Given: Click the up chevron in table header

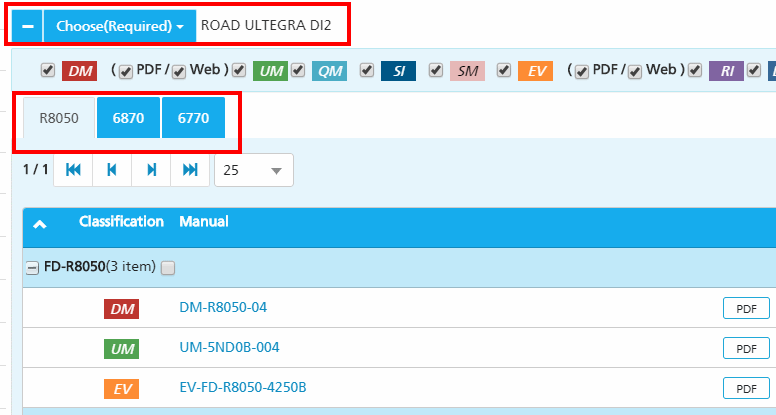Looking at the screenshot, I should coord(40,225).
